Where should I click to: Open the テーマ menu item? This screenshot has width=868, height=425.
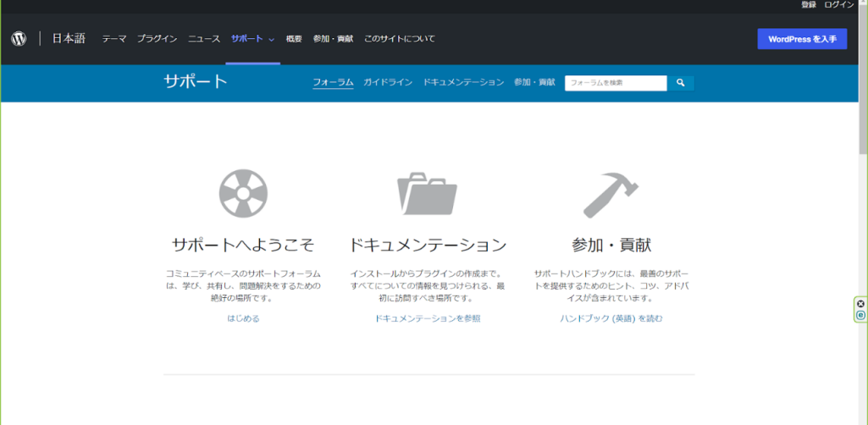114,39
